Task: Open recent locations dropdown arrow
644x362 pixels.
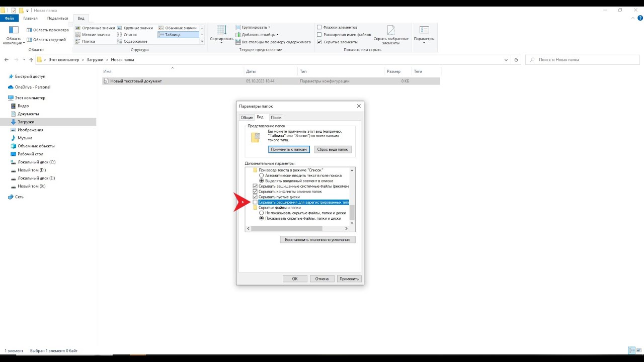Action: tap(24, 60)
